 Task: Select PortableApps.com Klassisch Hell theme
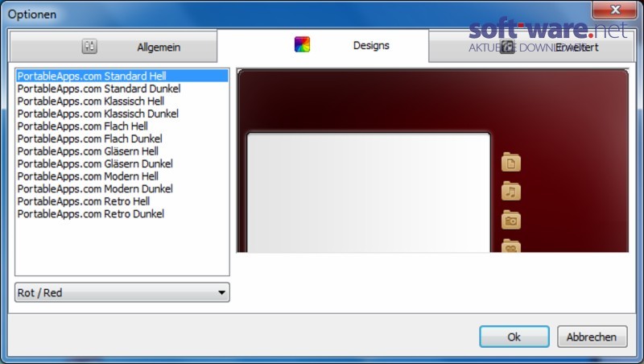click(x=122, y=101)
